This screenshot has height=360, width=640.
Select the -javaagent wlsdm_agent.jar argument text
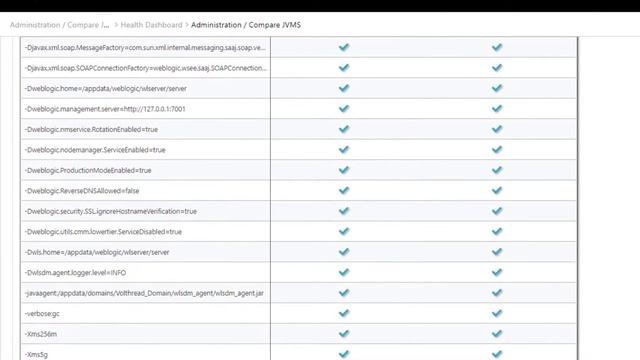point(144,293)
